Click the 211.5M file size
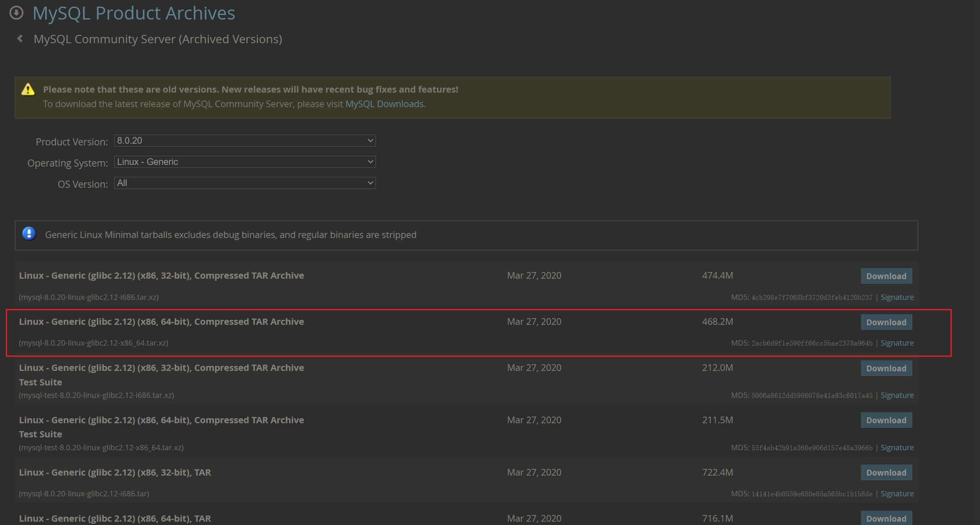This screenshot has width=980, height=525. click(x=717, y=420)
